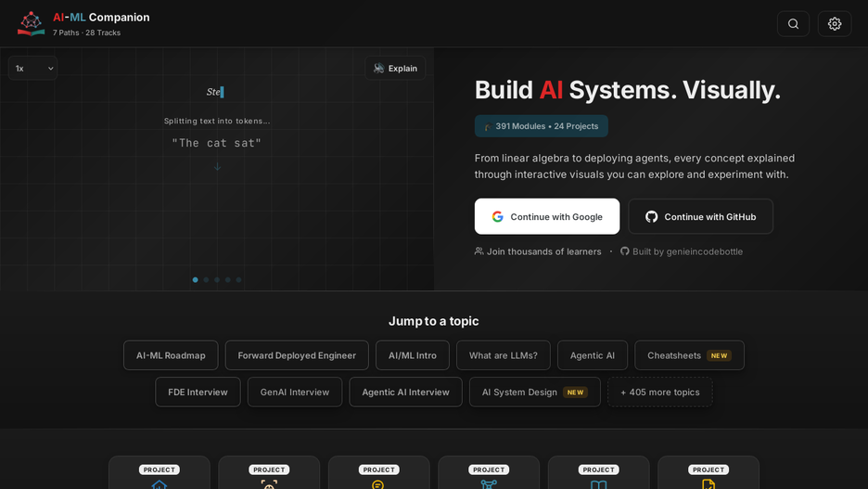The height and width of the screenshot is (489, 868).
Task: Select the first active carousel dot
Action: [x=195, y=279]
